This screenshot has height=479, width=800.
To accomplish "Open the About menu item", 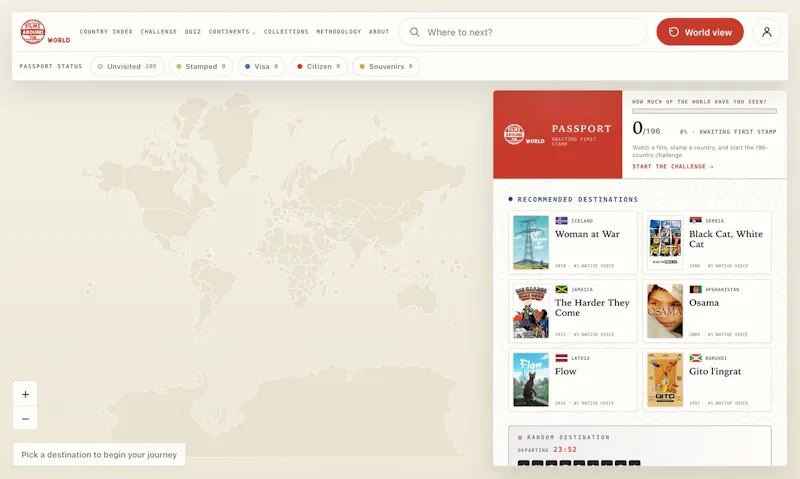I will coord(379,32).
